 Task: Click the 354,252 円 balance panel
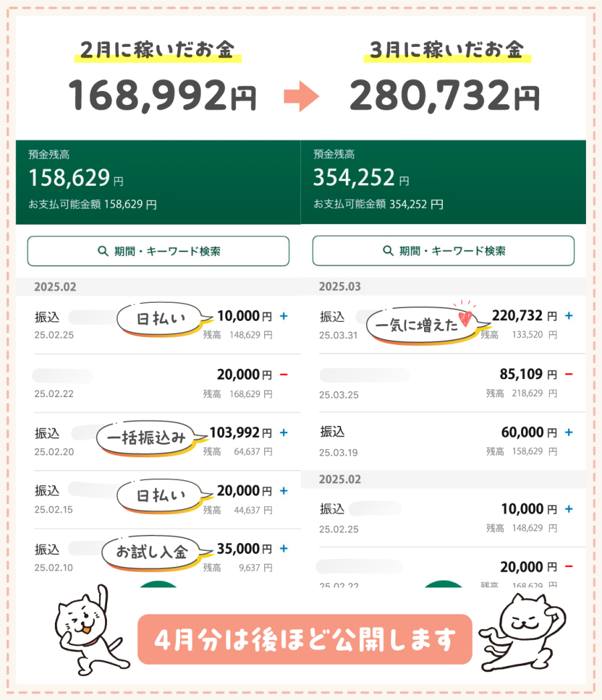tap(443, 182)
